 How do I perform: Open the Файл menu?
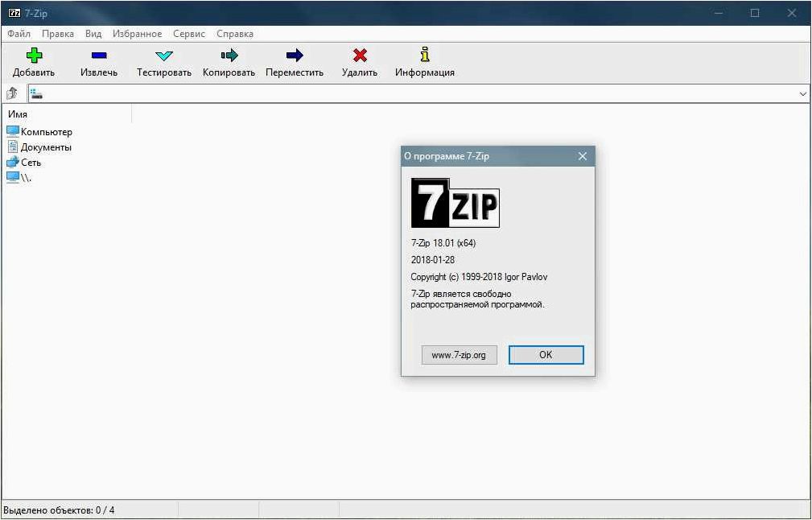click(x=19, y=34)
